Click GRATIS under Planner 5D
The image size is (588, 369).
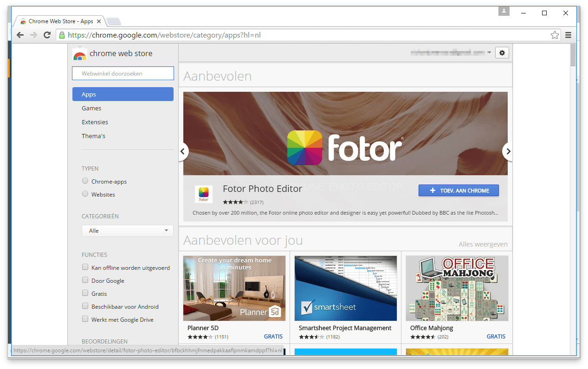(x=273, y=337)
